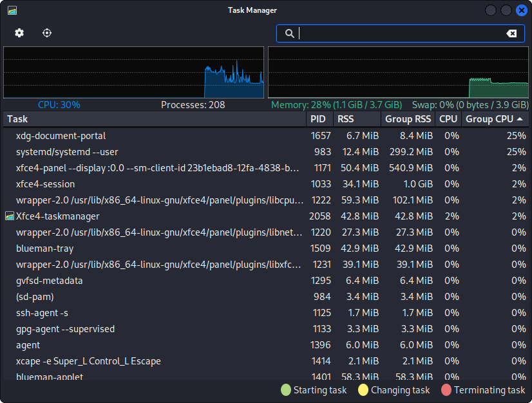Select the (sd-pam) process
This screenshot has width=532, height=403.
click(x=266, y=297)
